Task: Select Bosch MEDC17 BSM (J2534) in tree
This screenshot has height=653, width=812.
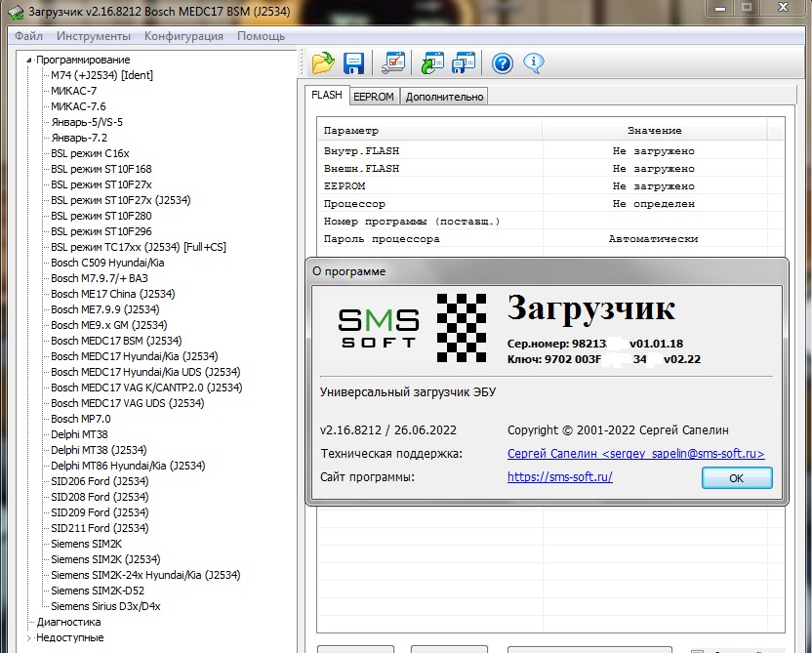Action: click(116, 341)
